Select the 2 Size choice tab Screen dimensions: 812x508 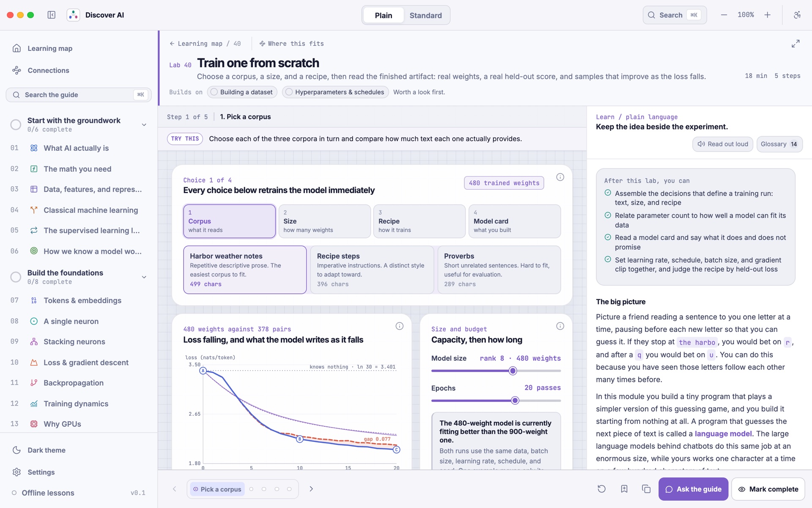325,221
